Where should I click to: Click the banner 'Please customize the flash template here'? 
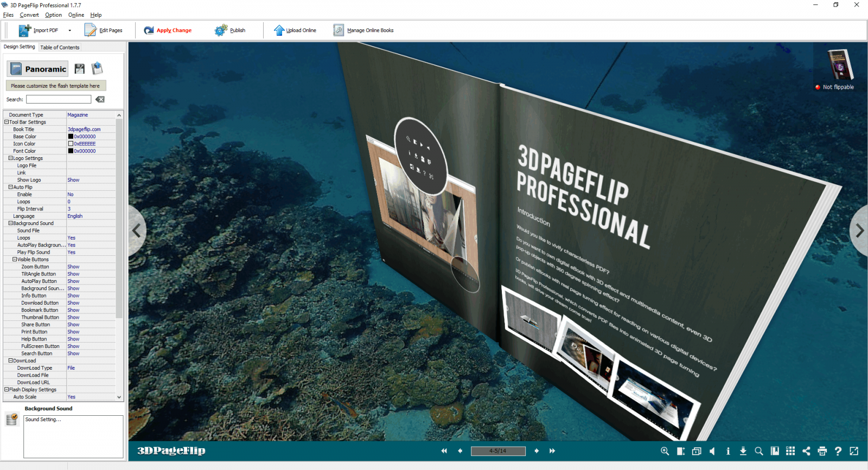point(55,86)
